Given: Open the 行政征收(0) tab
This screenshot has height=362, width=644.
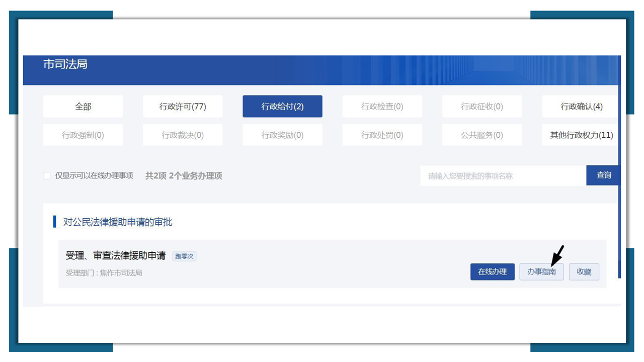Looking at the screenshot, I should tap(481, 107).
